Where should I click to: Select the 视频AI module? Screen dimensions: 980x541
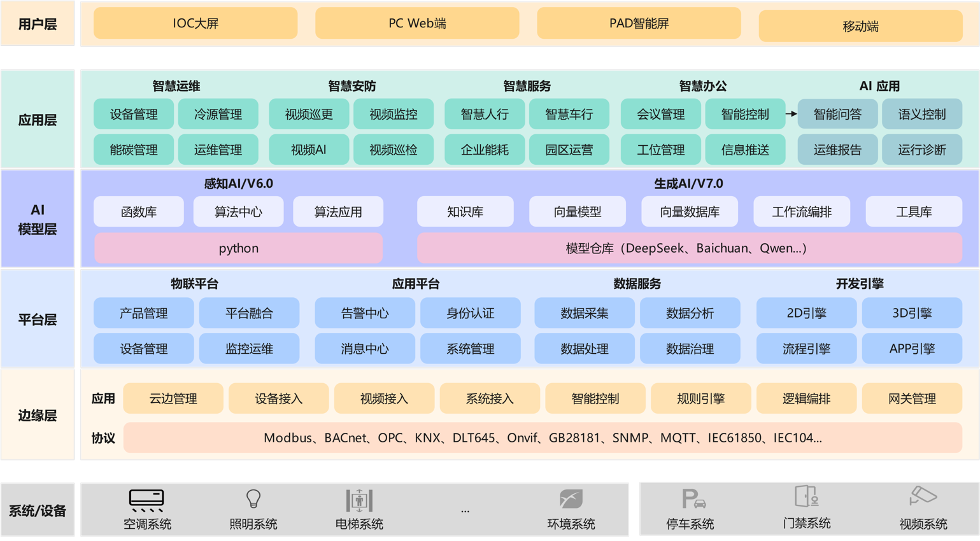tap(309, 150)
